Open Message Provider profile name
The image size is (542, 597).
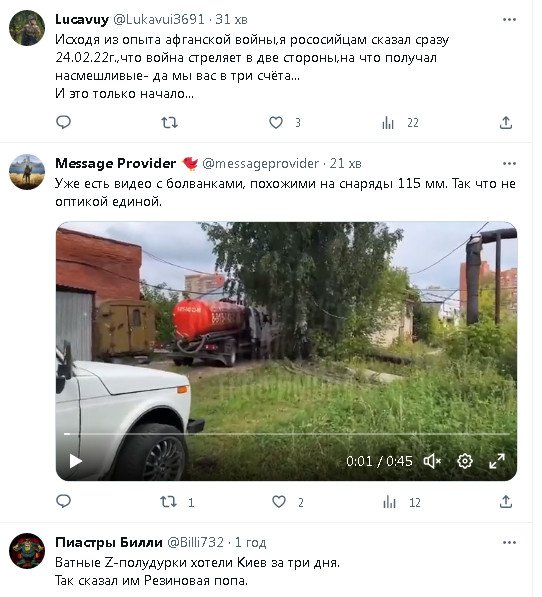click(x=115, y=163)
